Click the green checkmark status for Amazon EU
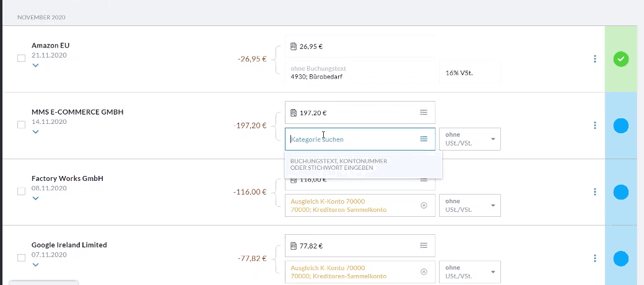 (621, 59)
